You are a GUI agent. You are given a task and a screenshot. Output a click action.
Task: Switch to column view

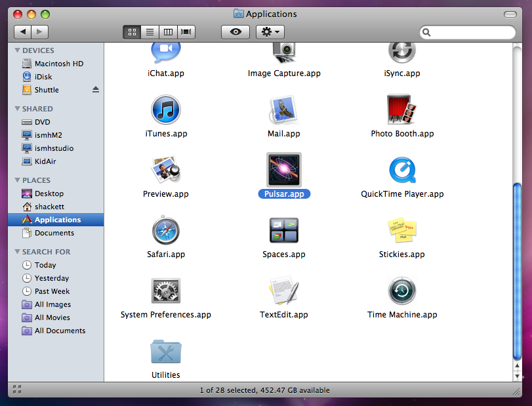point(168,32)
